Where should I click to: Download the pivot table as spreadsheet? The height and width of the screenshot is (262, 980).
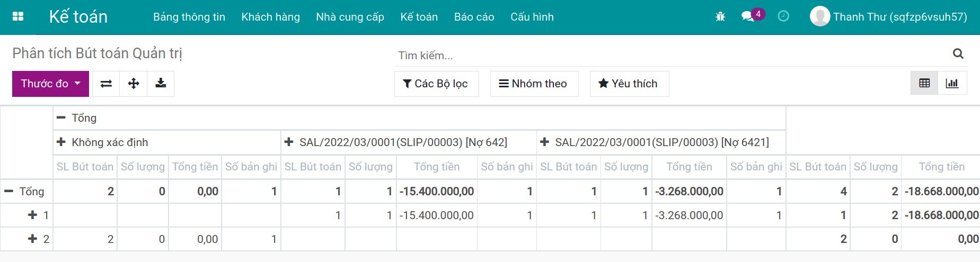point(161,84)
